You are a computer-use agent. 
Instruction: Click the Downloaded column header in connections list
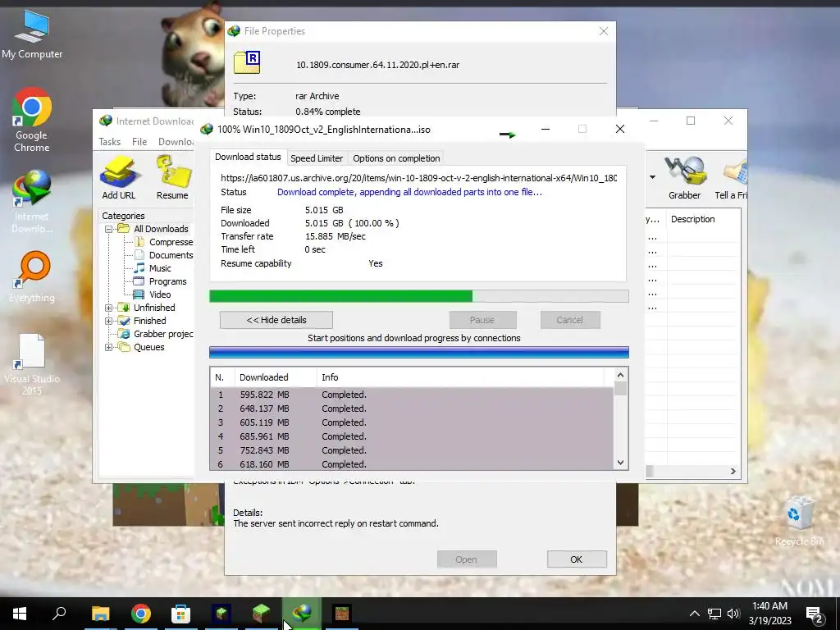pyautogui.click(x=276, y=377)
